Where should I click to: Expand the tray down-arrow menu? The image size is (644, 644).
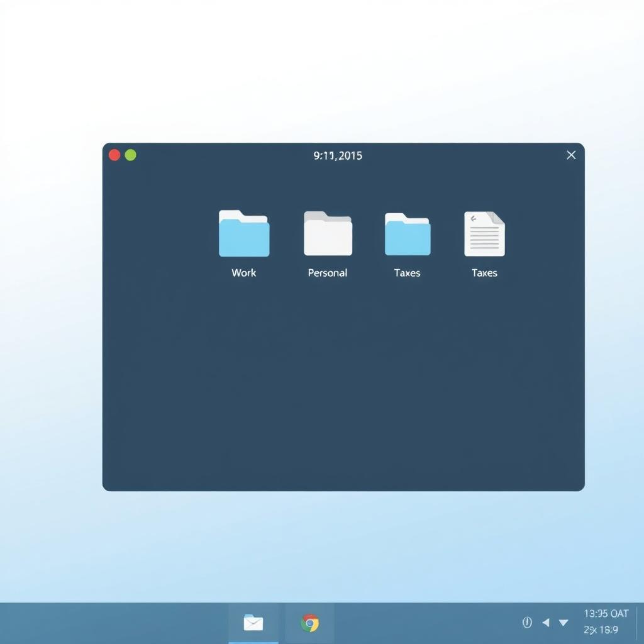(563, 623)
